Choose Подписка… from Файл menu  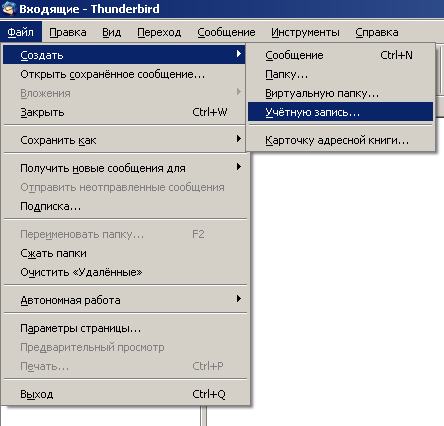pyautogui.click(x=125, y=206)
